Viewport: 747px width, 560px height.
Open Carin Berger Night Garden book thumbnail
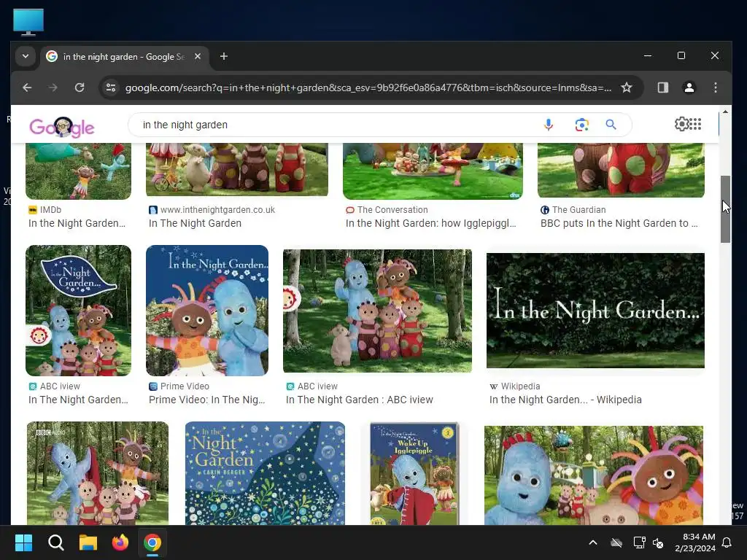pyautogui.click(x=265, y=473)
